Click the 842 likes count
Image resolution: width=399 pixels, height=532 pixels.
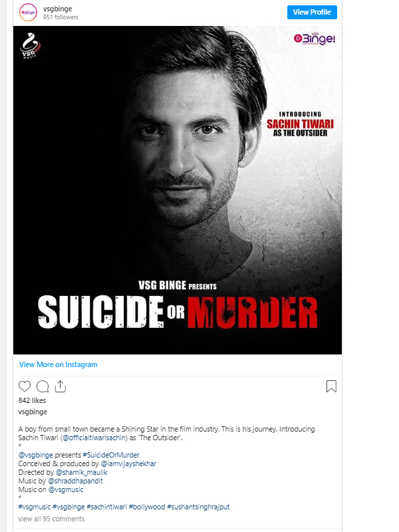[x=32, y=400]
